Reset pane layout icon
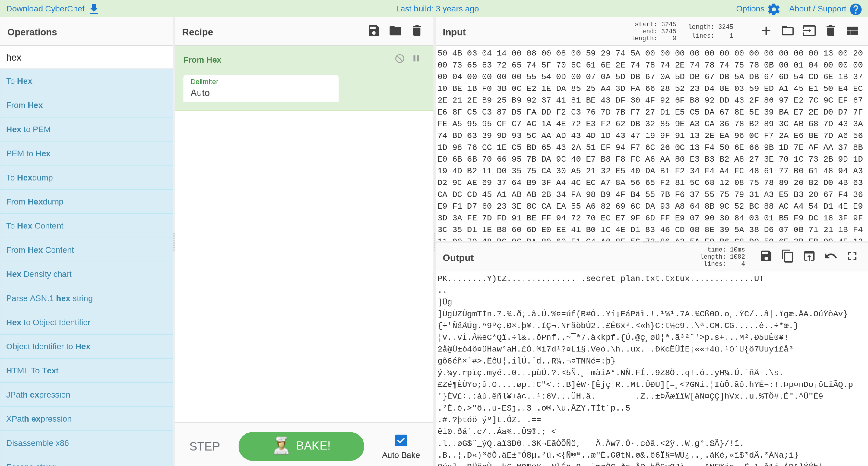The width and height of the screenshot is (868, 466). coord(852,31)
